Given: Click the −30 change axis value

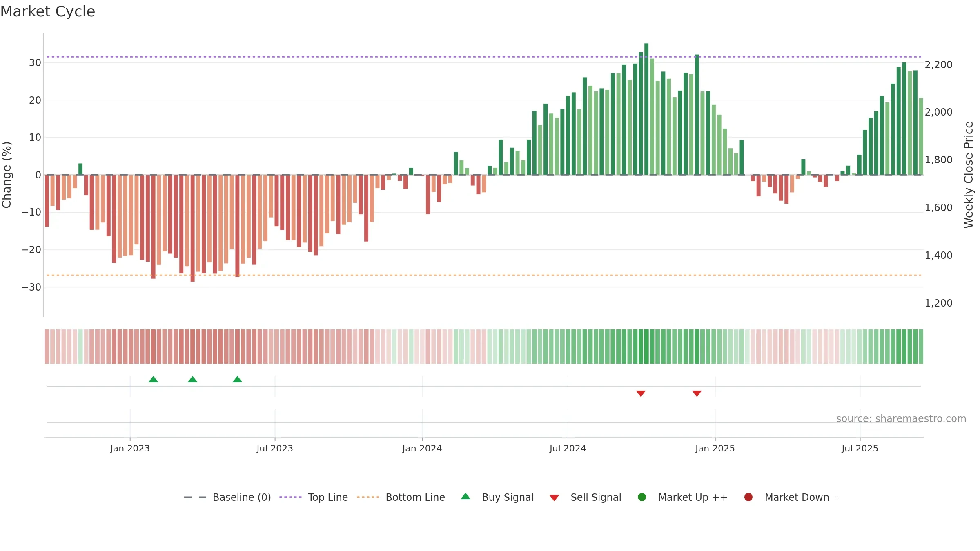Looking at the screenshot, I should tap(31, 287).
